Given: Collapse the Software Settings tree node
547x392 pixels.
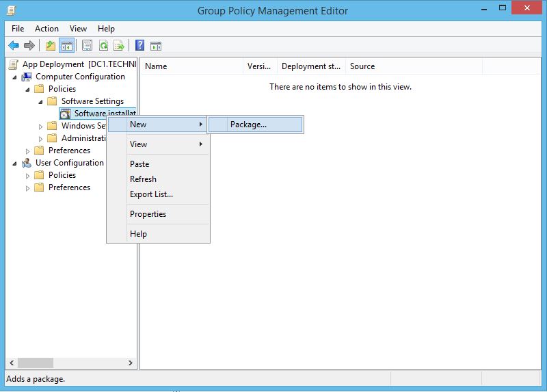Looking at the screenshot, I should (x=41, y=101).
